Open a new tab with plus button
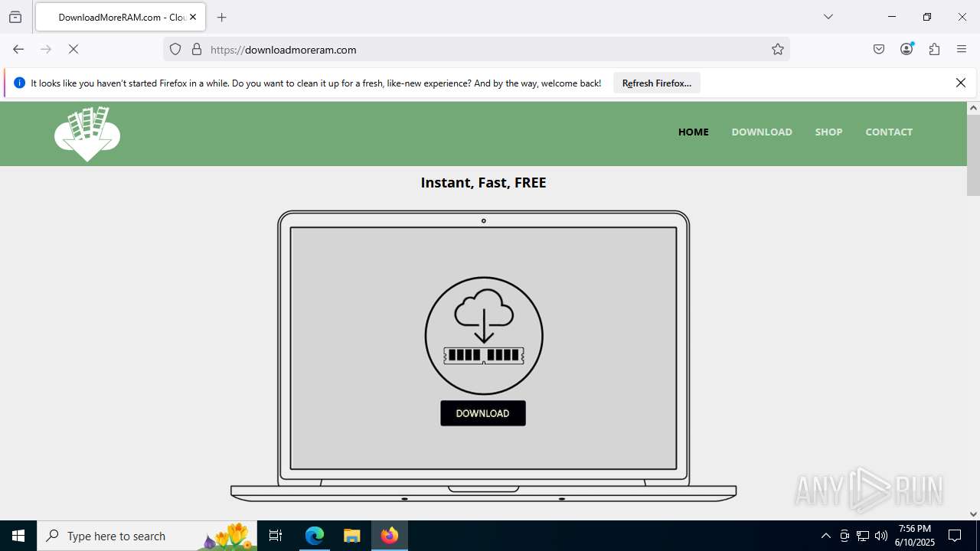 (222, 17)
